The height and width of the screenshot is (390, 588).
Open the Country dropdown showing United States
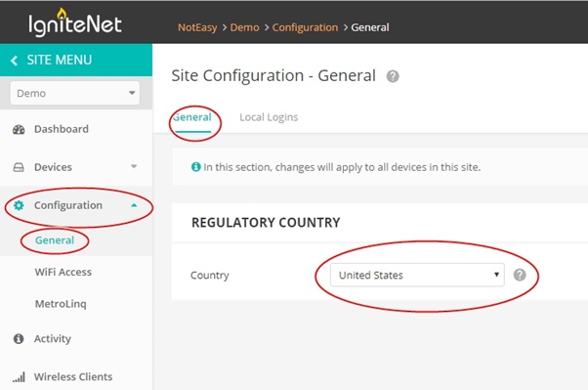coord(417,275)
